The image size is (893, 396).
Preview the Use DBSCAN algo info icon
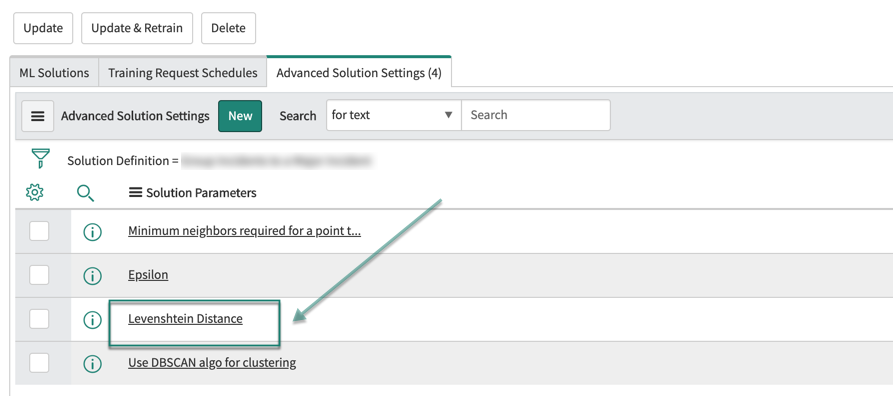click(92, 364)
